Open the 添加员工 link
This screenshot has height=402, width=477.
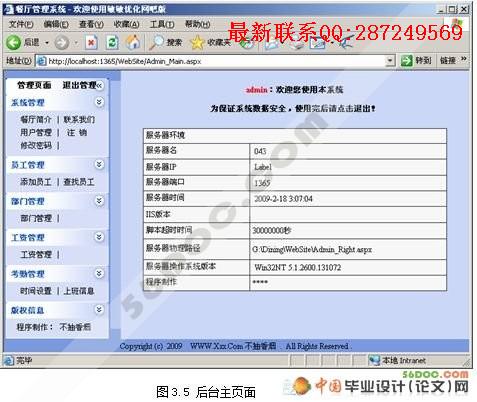36,182
